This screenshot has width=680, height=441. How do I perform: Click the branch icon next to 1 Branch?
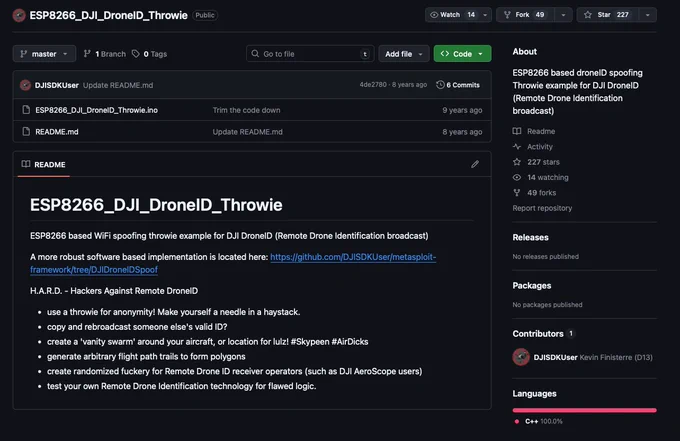click(87, 53)
